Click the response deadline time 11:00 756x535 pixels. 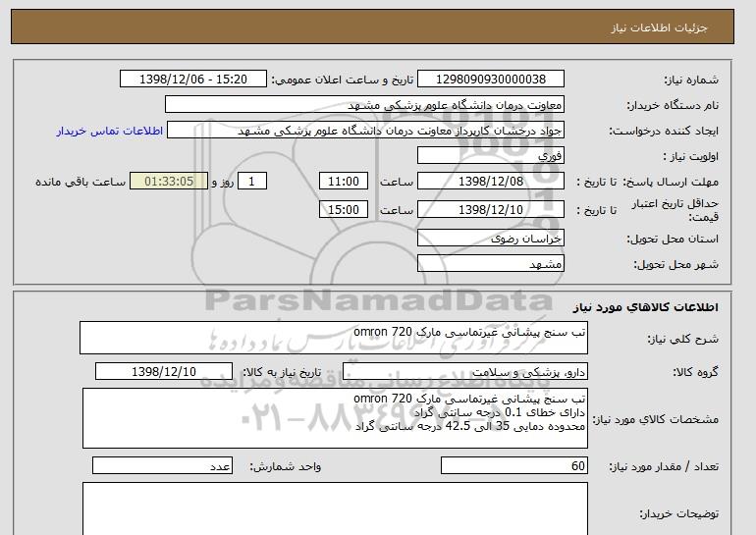coord(344,182)
